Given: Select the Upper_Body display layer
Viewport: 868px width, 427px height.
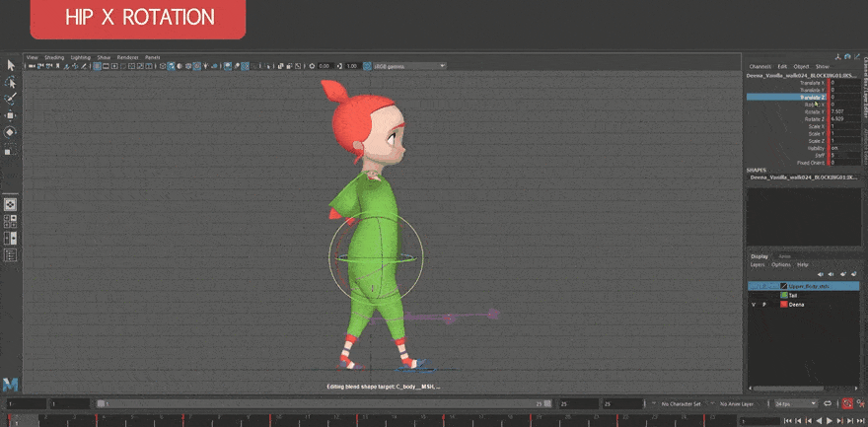Looking at the screenshot, I should (x=809, y=285).
